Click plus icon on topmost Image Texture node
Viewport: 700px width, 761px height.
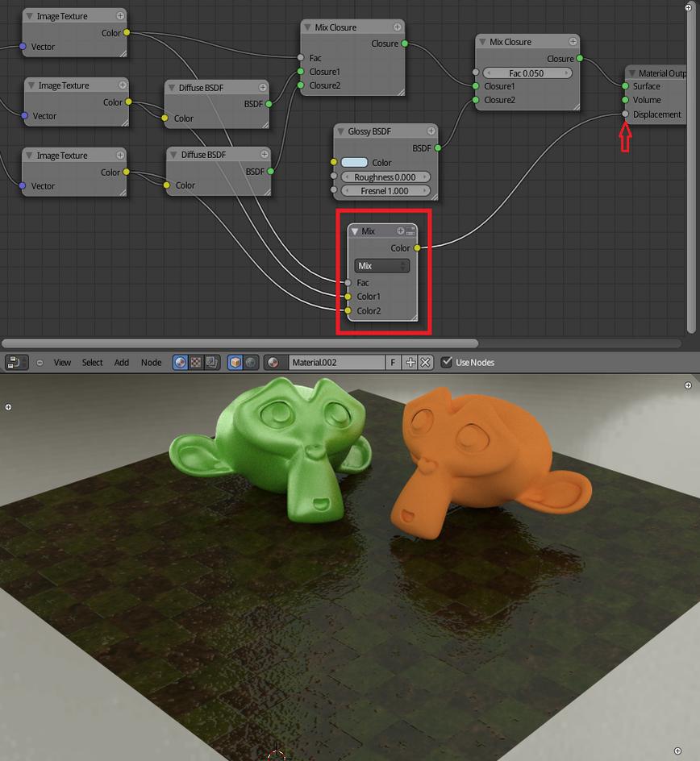click(x=120, y=16)
